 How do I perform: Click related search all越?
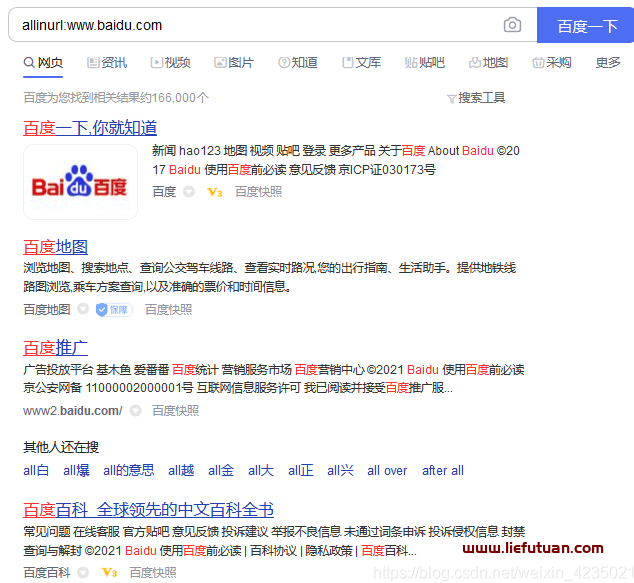pos(181,471)
